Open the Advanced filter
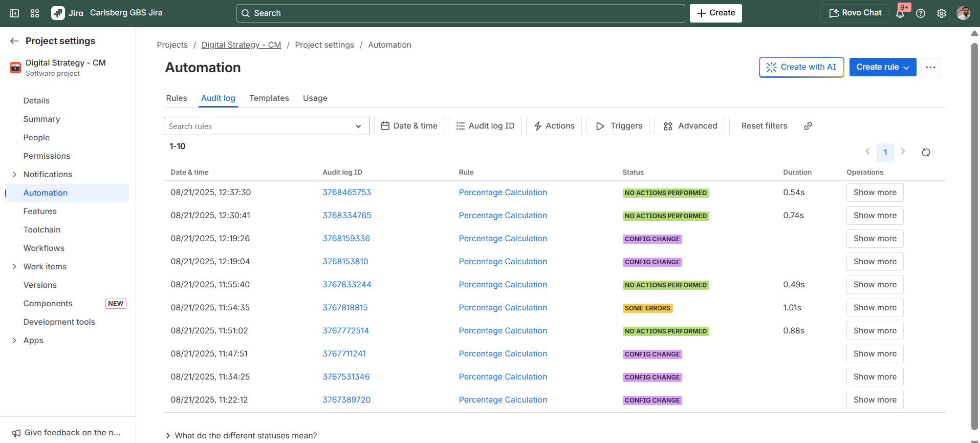The width and height of the screenshot is (980, 443). click(x=689, y=126)
